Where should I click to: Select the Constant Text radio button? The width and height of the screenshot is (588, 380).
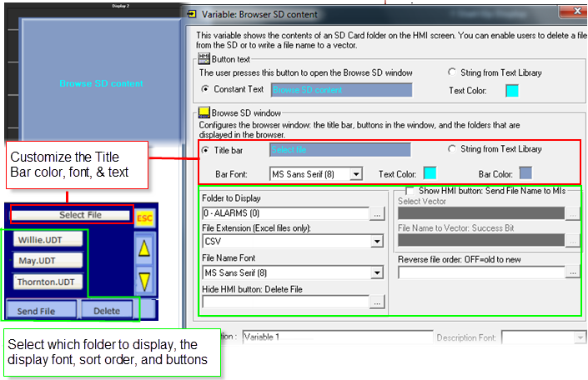pos(206,89)
